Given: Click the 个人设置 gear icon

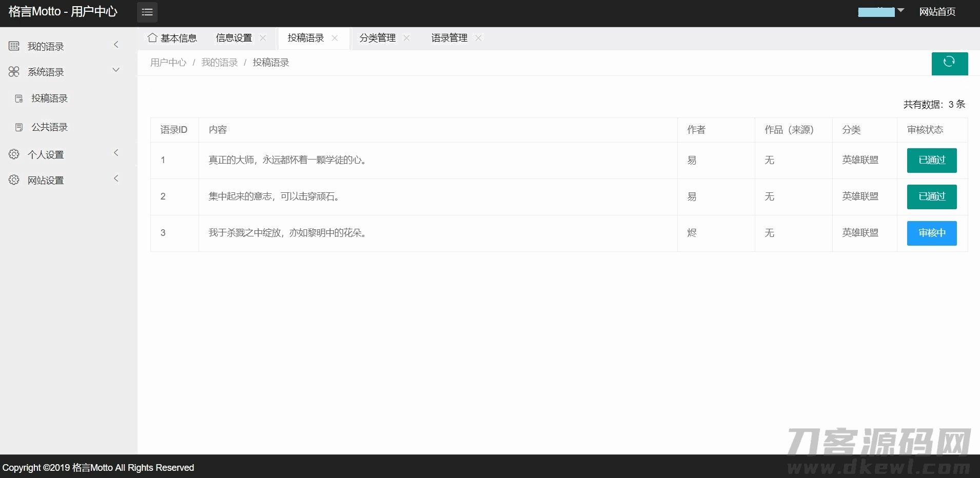Looking at the screenshot, I should 14,154.
